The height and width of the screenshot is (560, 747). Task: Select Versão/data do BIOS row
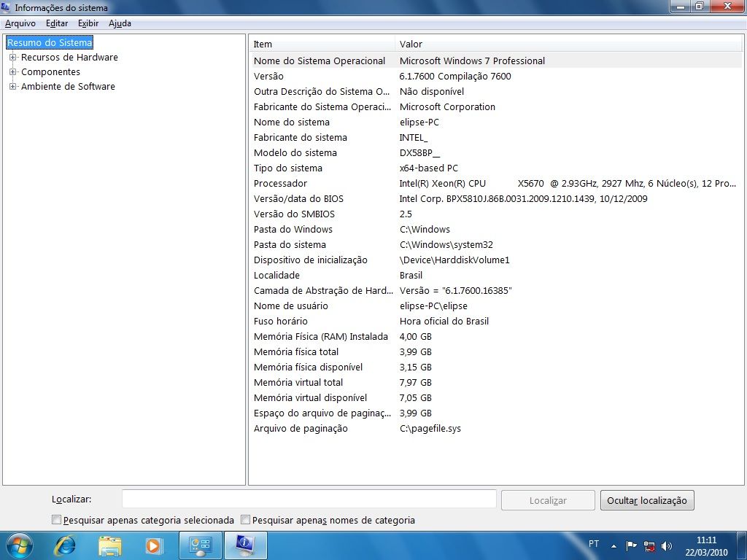pos(495,198)
